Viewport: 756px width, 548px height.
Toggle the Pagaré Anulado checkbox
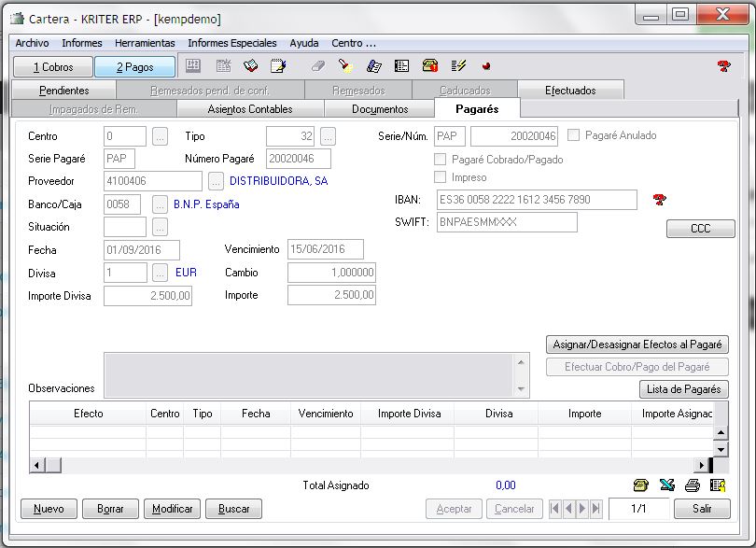point(573,135)
